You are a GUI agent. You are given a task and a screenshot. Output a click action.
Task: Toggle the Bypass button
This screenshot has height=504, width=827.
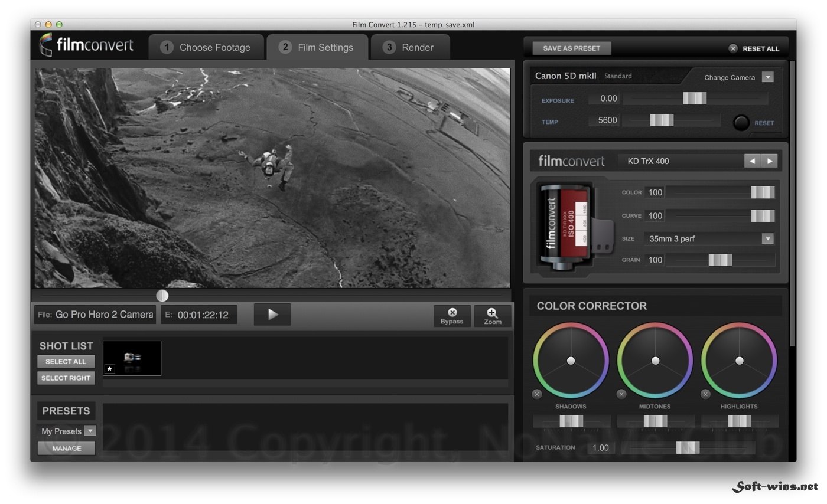click(x=452, y=316)
